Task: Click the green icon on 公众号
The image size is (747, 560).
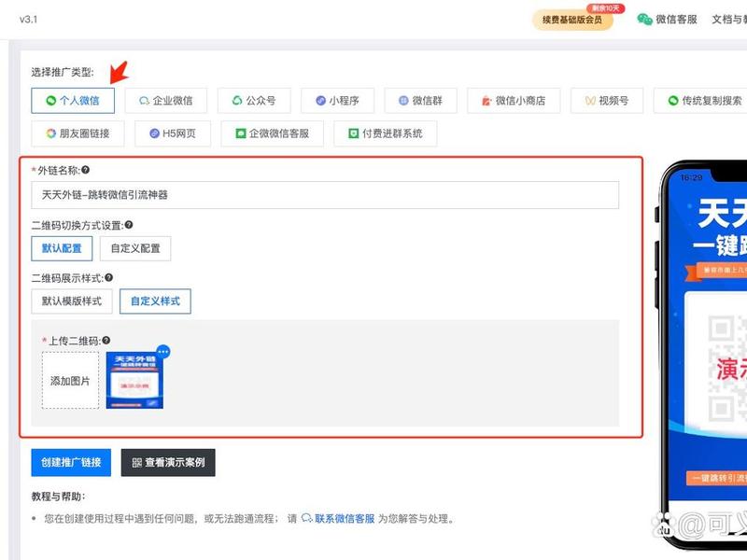Action: click(x=237, y=101)
